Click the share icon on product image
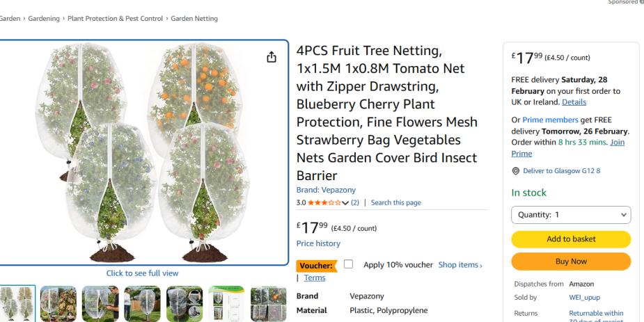Screen dimensions: 644x322 272,57
